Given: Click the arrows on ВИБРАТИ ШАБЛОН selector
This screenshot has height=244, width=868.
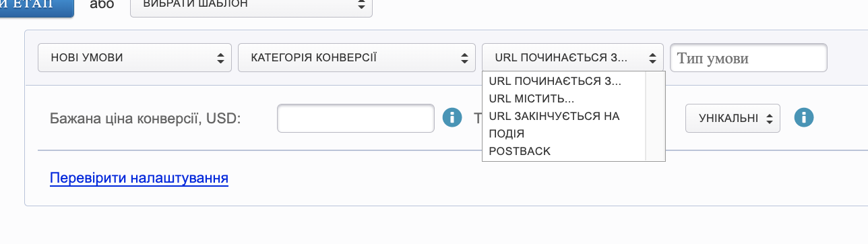Looking at the screenshot, I should click(362, 4).
